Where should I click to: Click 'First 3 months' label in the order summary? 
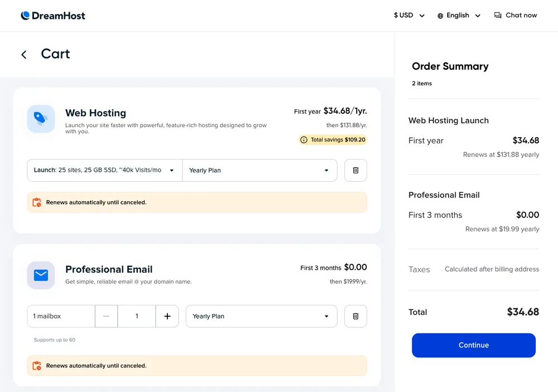435,215
